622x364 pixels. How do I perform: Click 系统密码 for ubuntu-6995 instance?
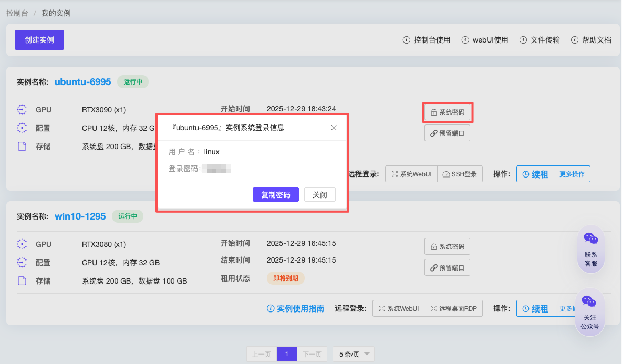coord(448,112)
